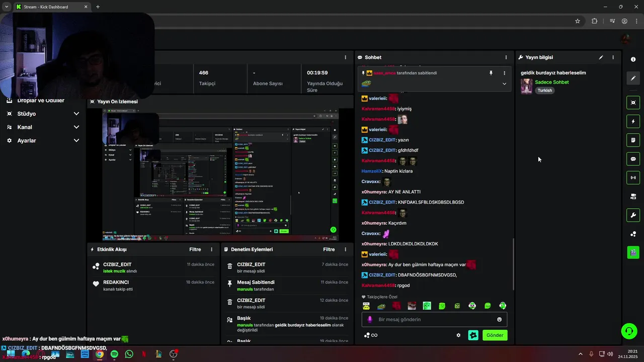Click the Bir mesaj gönderin chat input
This screenshot has height=362, width=644.
coord(434,319)
